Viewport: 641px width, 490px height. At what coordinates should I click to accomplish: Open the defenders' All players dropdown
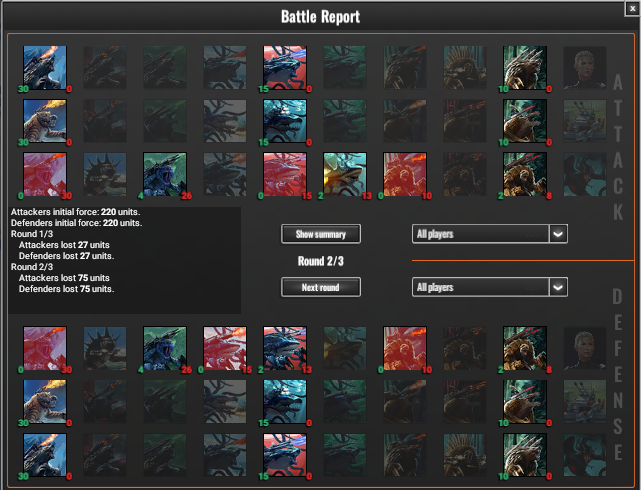coord(490,287)
